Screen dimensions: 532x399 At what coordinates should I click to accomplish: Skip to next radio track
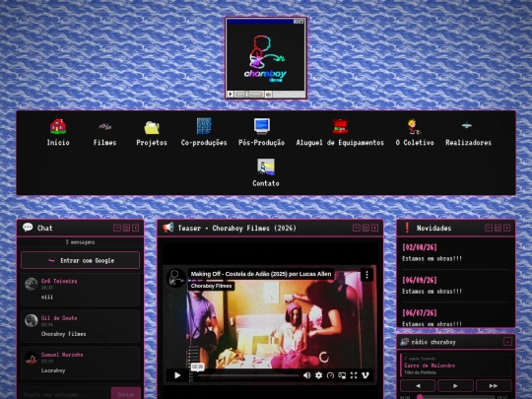(x=494, y=386)
